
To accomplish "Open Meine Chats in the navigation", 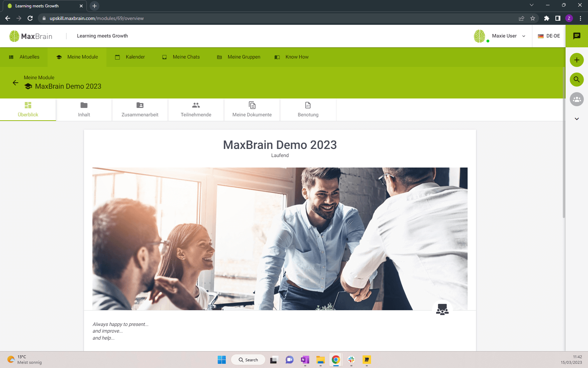I will tap(181, 57).
